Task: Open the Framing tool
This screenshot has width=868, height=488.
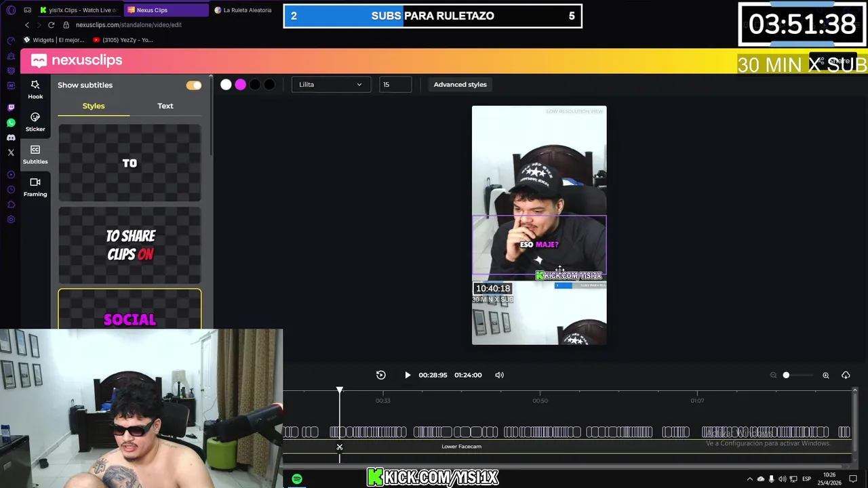Action: [x=35, y=187]
